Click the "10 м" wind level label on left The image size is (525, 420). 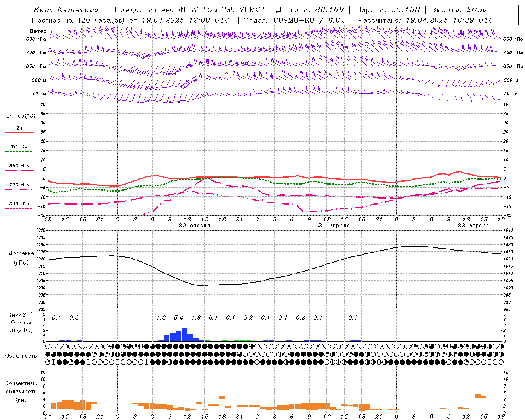[39, 94]
